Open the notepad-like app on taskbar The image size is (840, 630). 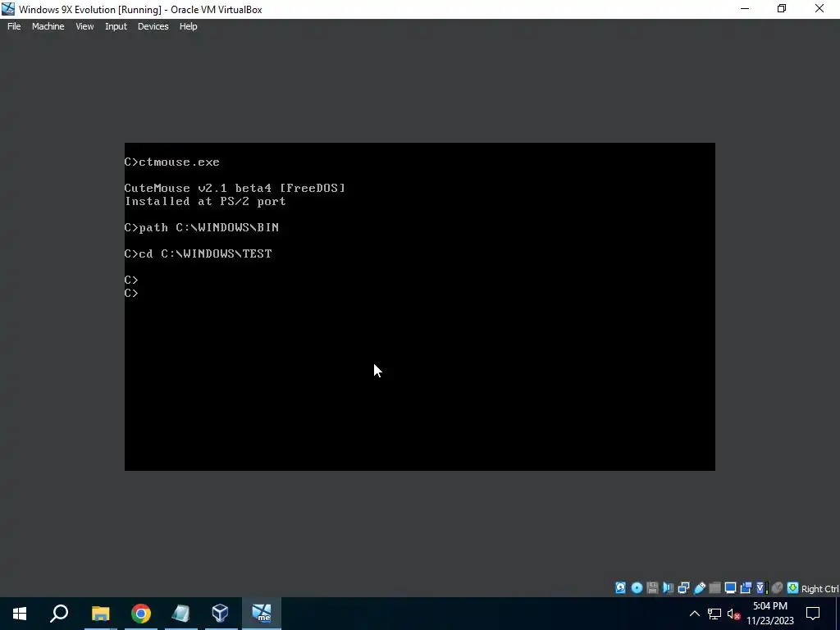(180, 614)
